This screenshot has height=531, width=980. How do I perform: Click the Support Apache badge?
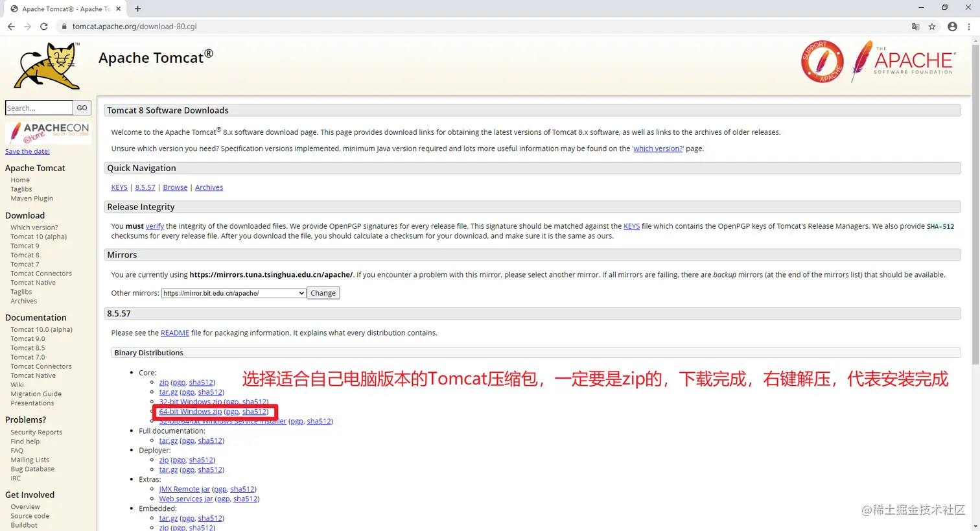pyautogui.click(x=822, y=62)
